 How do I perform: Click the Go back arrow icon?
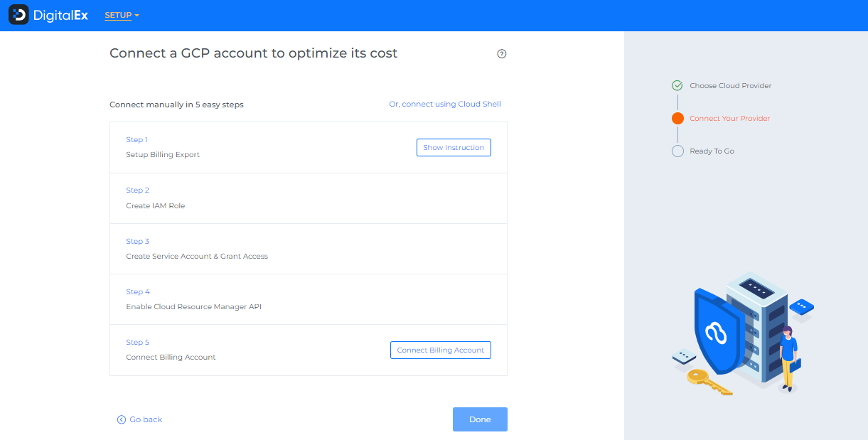[122, 420]
